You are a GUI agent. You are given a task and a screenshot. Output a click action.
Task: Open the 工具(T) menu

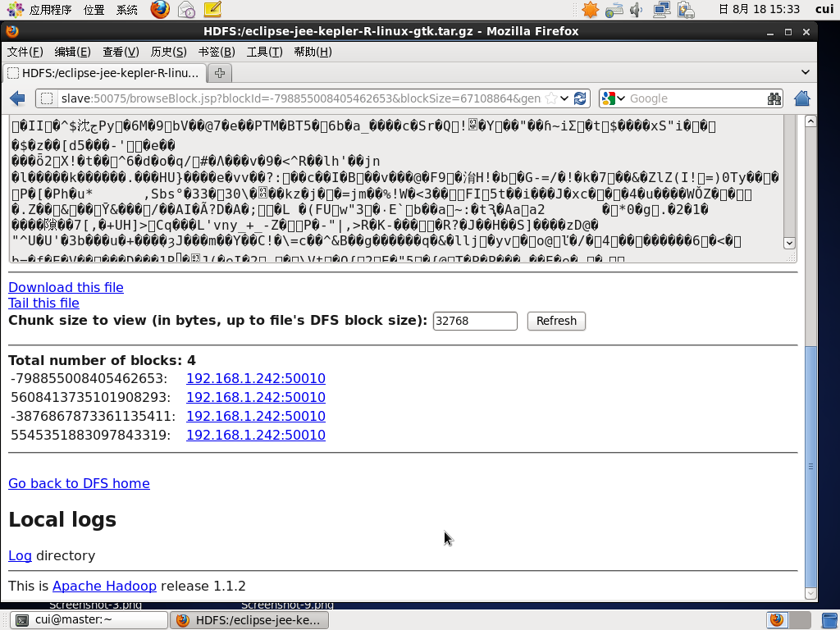click(264, 52)
